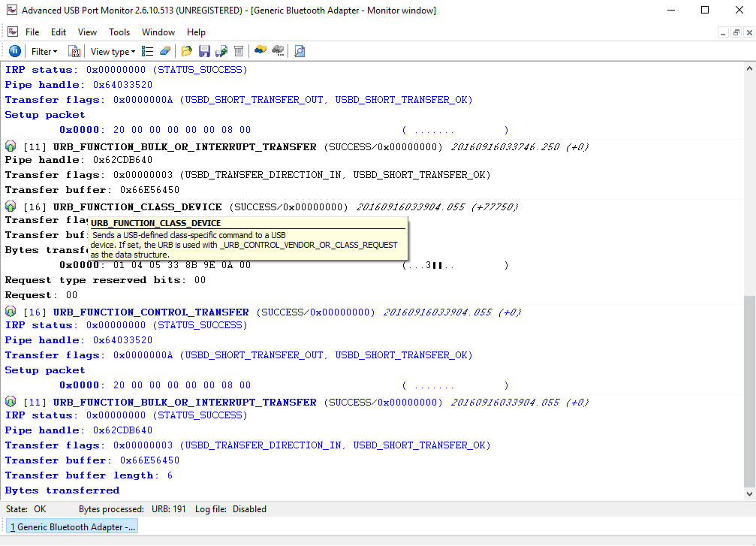This screenshot has height=546, width=756.
Task: Open a saved log via the folder icon
Action: point(186,51)
